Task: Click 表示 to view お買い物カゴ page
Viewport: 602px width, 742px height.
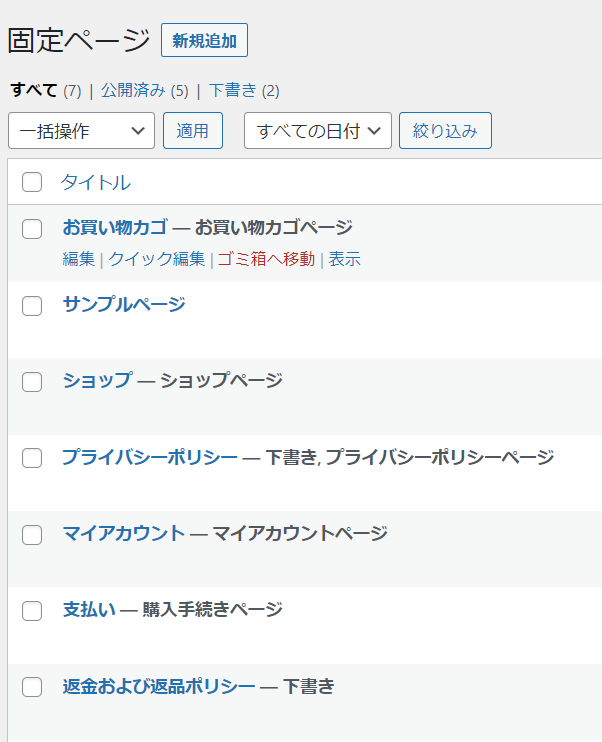Action: point(345,259)
